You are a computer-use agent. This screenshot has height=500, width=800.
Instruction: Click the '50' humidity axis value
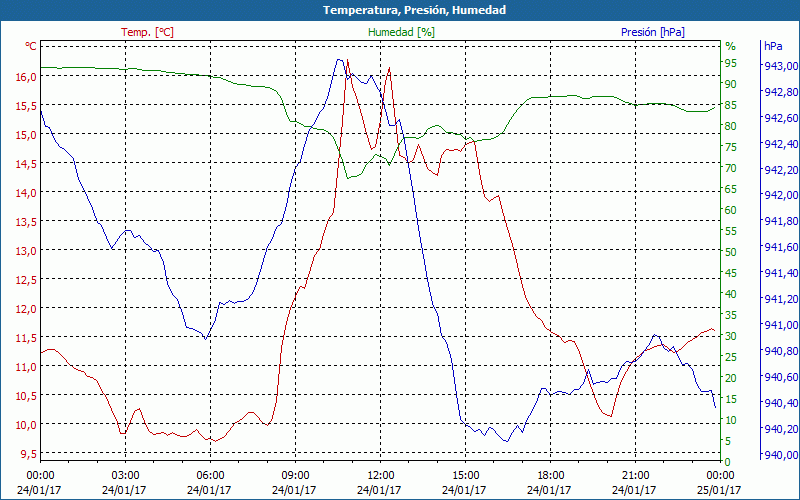(731, 252)
